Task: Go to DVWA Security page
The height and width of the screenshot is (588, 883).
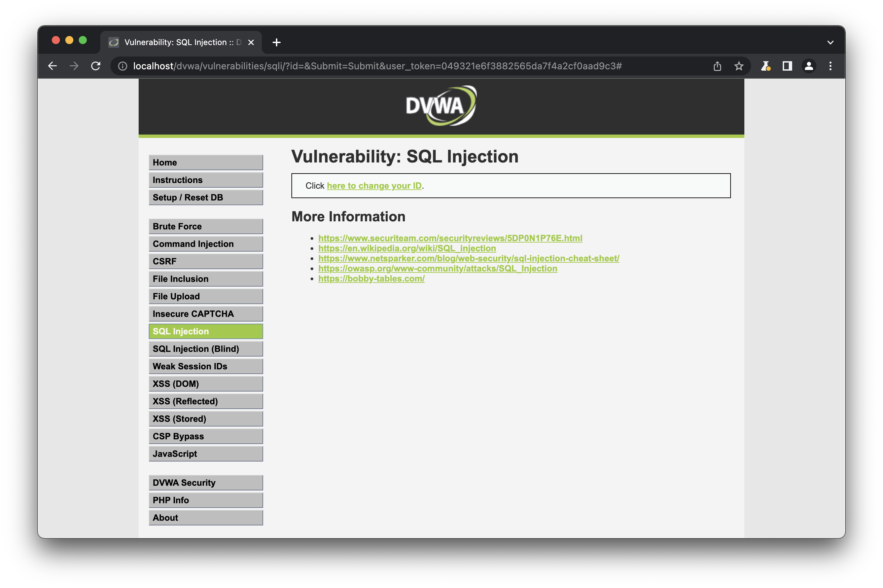Action: pyautogui.click(x=206, y=483)
